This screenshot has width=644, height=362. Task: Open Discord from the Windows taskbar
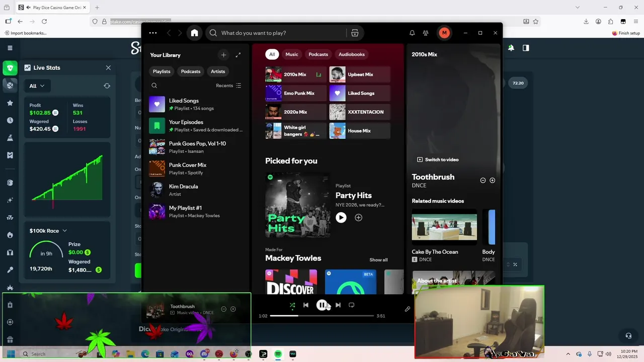204,354
